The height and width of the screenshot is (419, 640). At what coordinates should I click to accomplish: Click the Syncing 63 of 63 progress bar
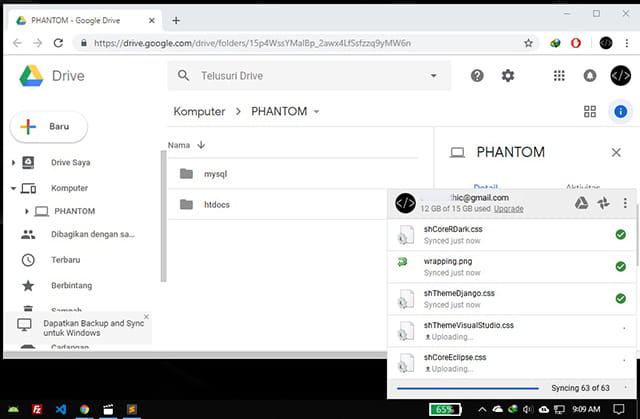click(468, 388)
